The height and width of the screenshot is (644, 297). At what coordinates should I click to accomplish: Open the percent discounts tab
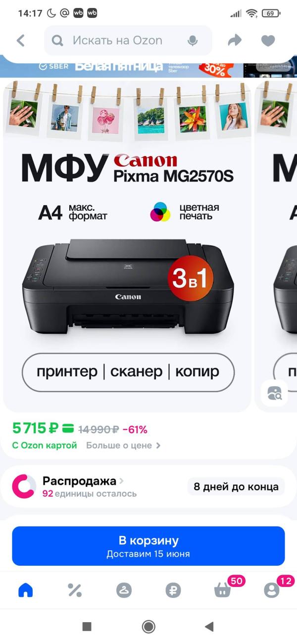coord(74,590)
